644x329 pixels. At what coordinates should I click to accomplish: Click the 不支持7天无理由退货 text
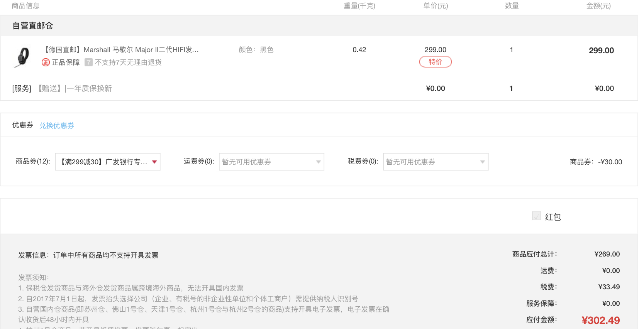point(128,62)
